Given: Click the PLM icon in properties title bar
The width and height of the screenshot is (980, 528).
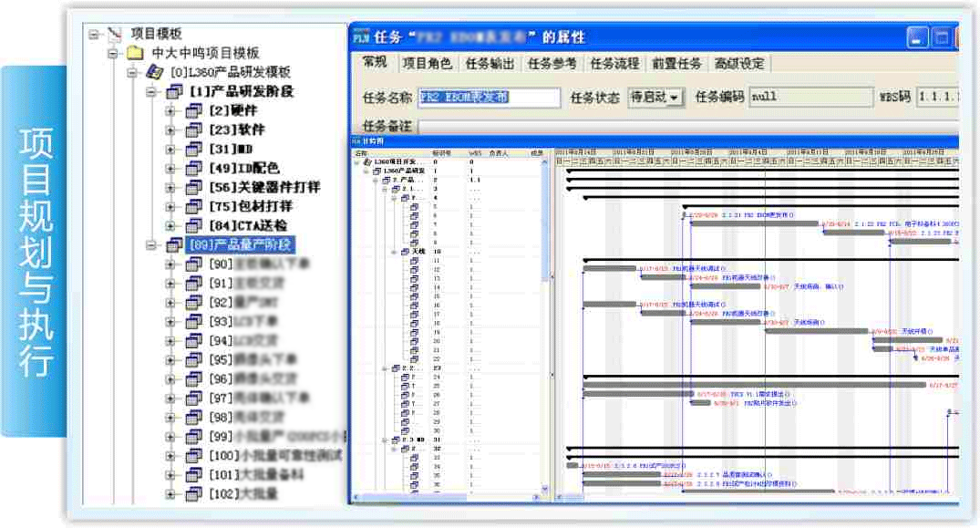Looking at the screenshot, I should 361,37.
